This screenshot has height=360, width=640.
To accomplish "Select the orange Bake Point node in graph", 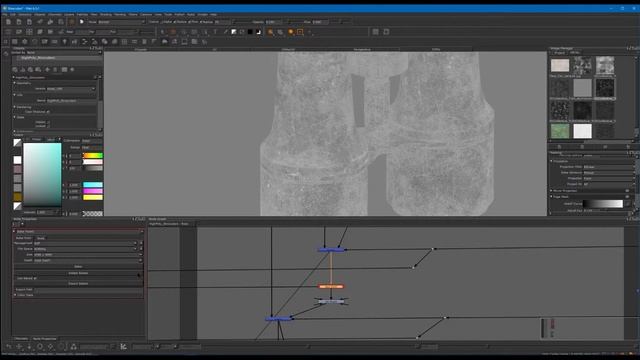I will [331, 287].
